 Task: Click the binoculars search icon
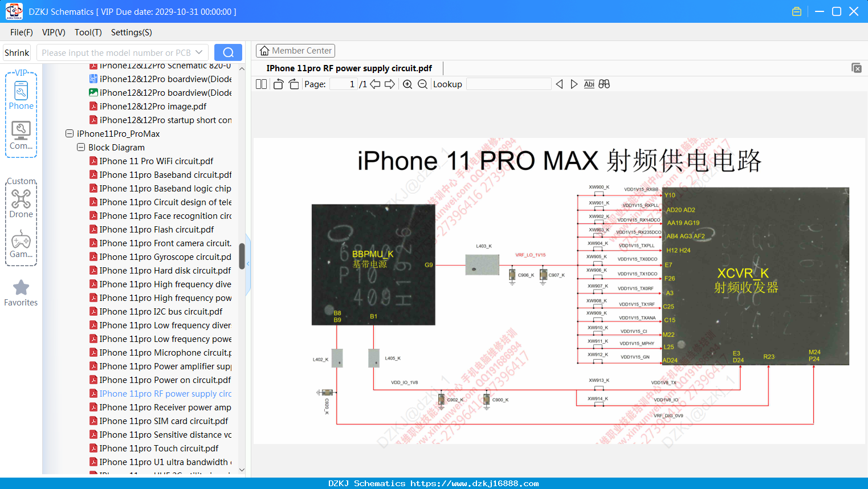604,84
